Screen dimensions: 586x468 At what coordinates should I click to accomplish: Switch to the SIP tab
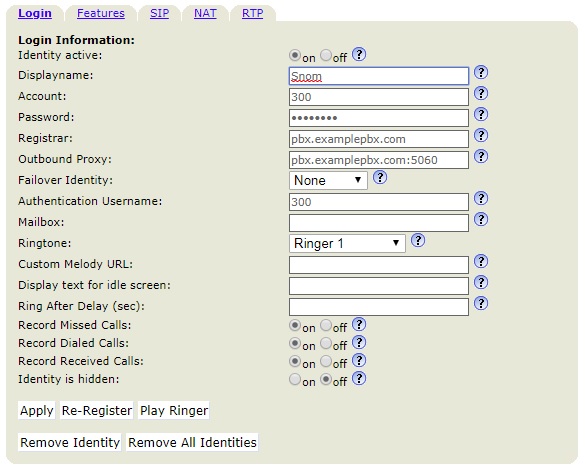point(160,13)
